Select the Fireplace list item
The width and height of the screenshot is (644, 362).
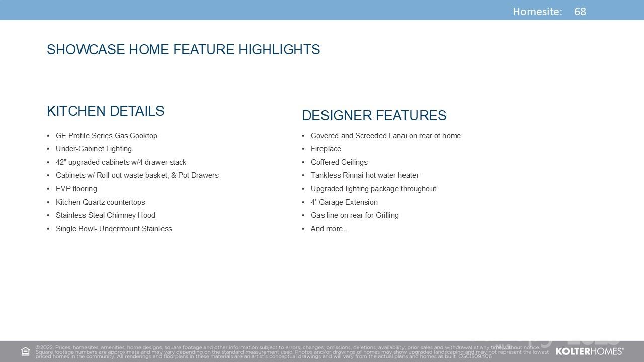point(326,149)
